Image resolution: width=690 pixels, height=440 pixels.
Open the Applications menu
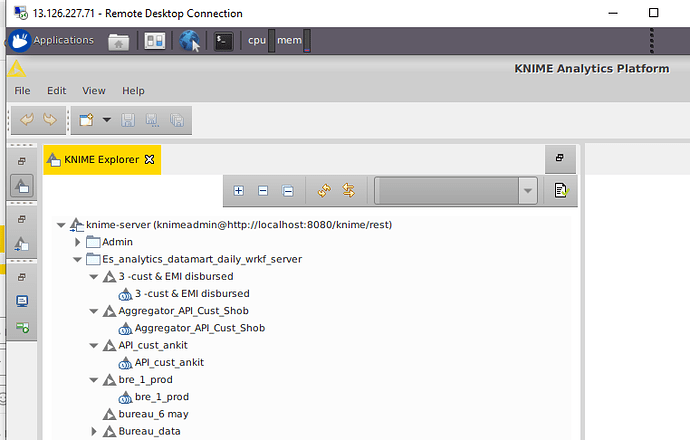tap(51, 40)
